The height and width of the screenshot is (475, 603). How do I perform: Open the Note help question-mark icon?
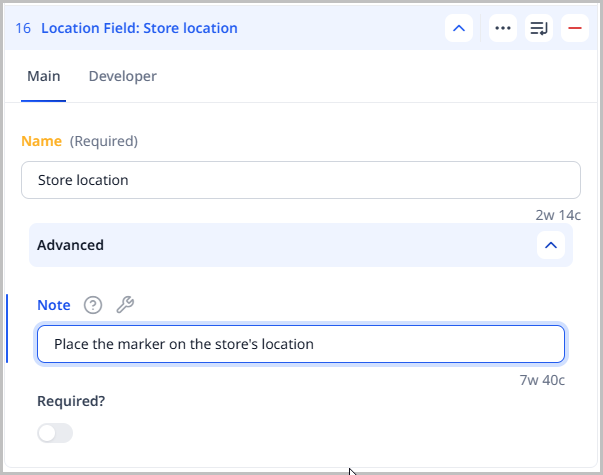pyautogui.click(x=93, y=305)
